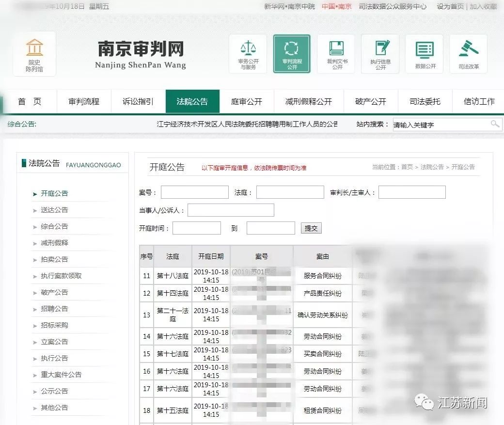This screenshot has height=425, width=504.
Task: Click 第十八法庭 cell in row 11
Action: click(x=173, y=276)
